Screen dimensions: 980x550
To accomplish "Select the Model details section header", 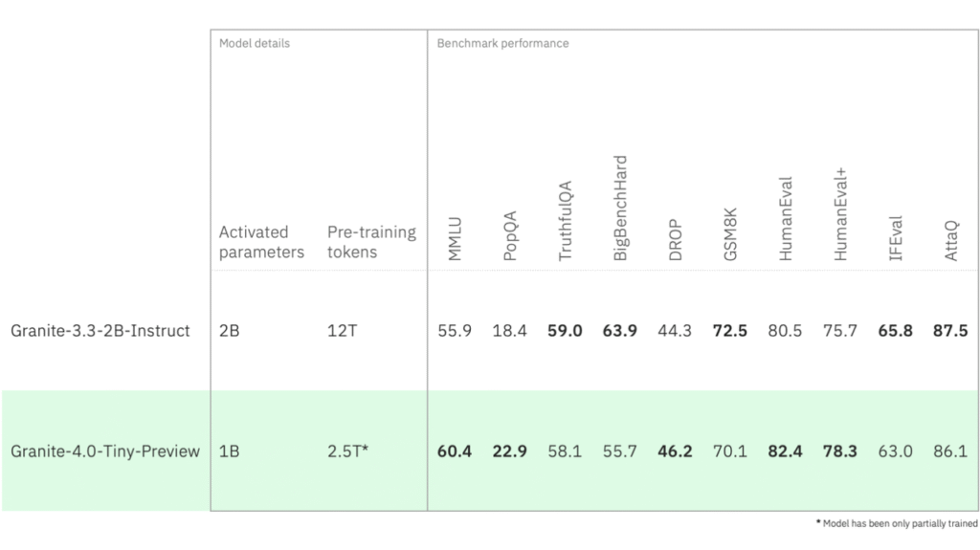I will point(255,43).
